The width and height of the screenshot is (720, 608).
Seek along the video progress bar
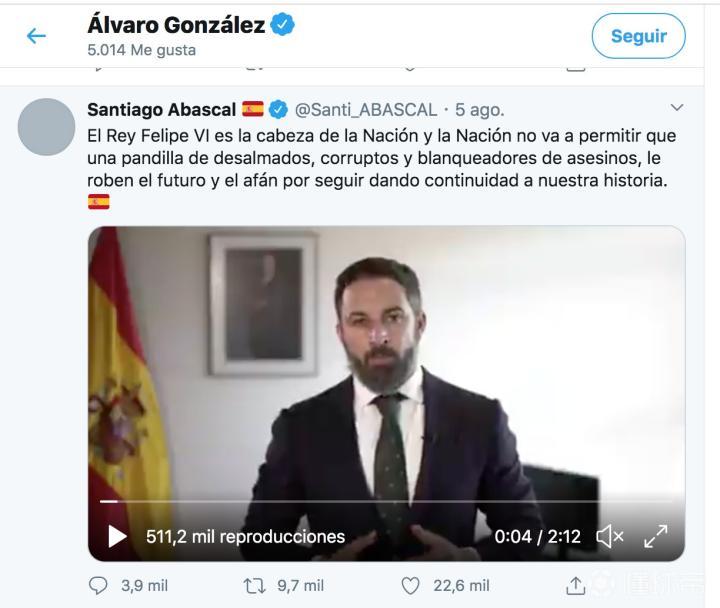(386, 501)
